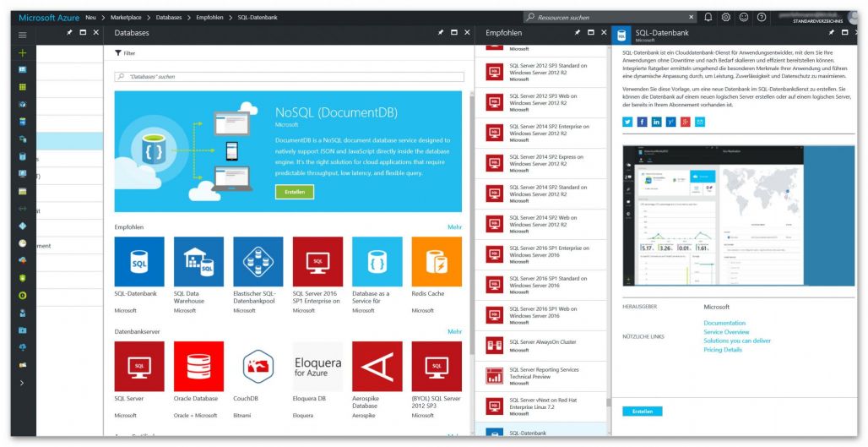Open the notifications bell icon
Image resolution: width=868 pixels, height=447 pixels.
pyautogui.click(x=708, y=17)
